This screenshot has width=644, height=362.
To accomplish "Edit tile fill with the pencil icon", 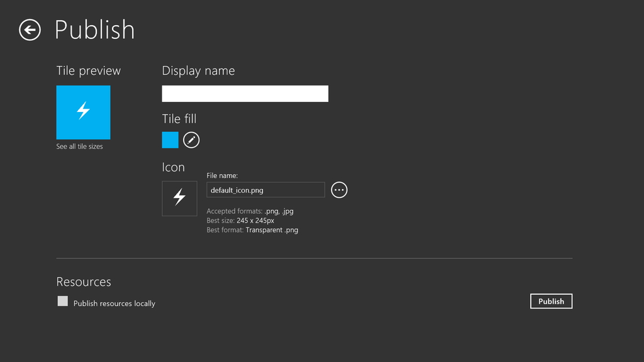I will 191,140.
